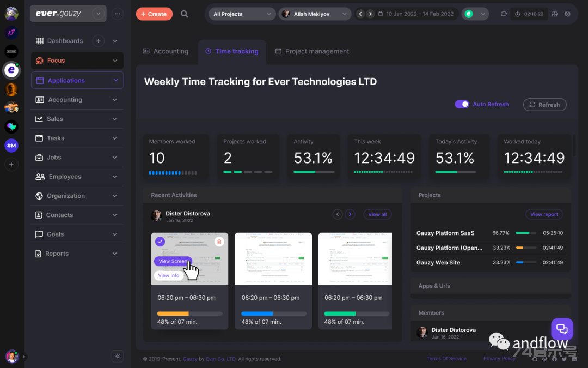588x368 pixels.
Task: Add a new dashboard with plus icon
Action: [x=98, y=41]
